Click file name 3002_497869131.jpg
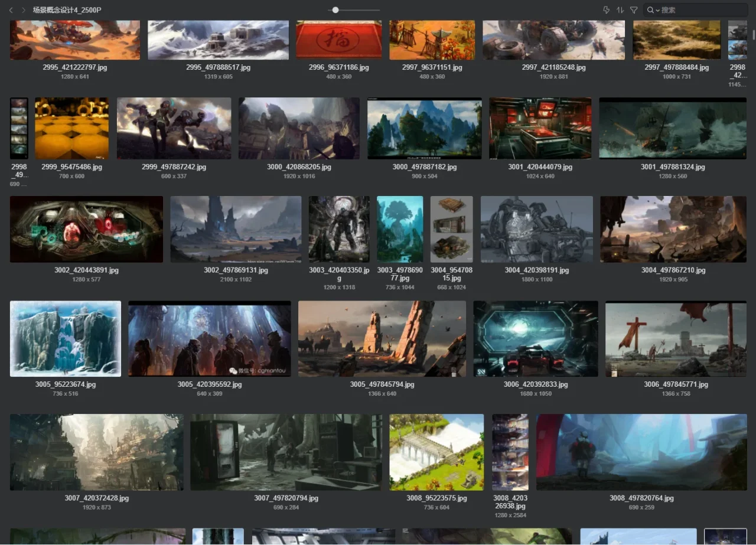 [236, 270]
